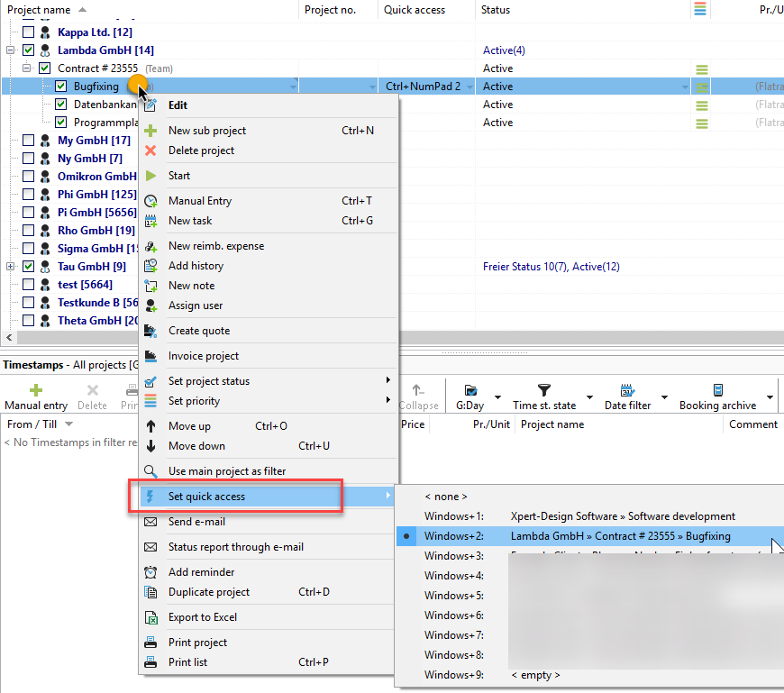
Task: Collapse the Contract # 23555 tree node
Action: 27,68
